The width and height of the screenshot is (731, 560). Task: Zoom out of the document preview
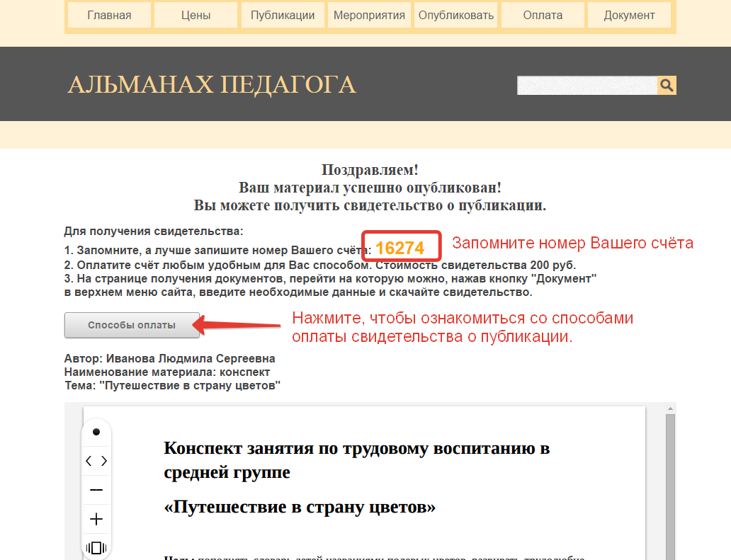tap(96, 489)
